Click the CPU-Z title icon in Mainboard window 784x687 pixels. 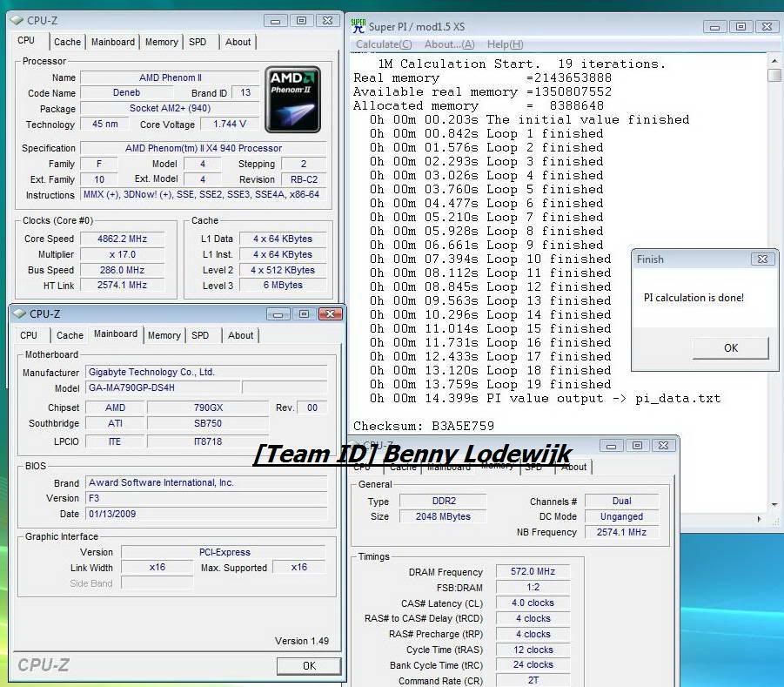tap(19, 313)
